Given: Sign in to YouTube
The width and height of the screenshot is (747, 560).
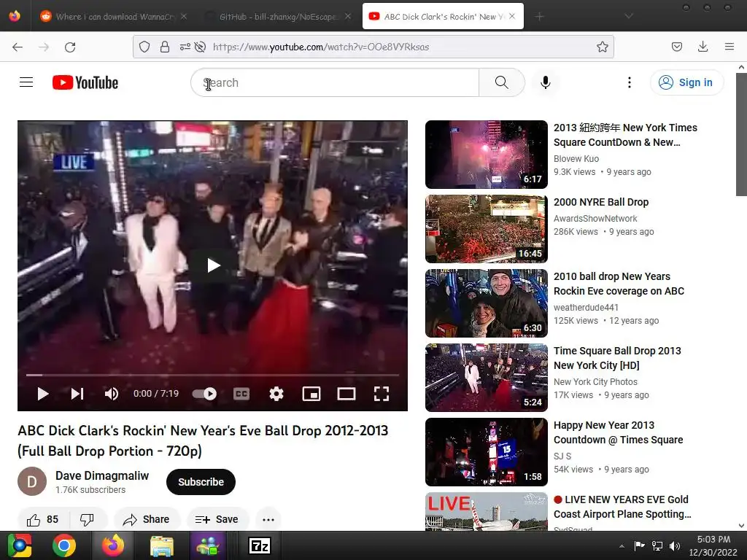Looking at the screenshot, I should [686, 82].
